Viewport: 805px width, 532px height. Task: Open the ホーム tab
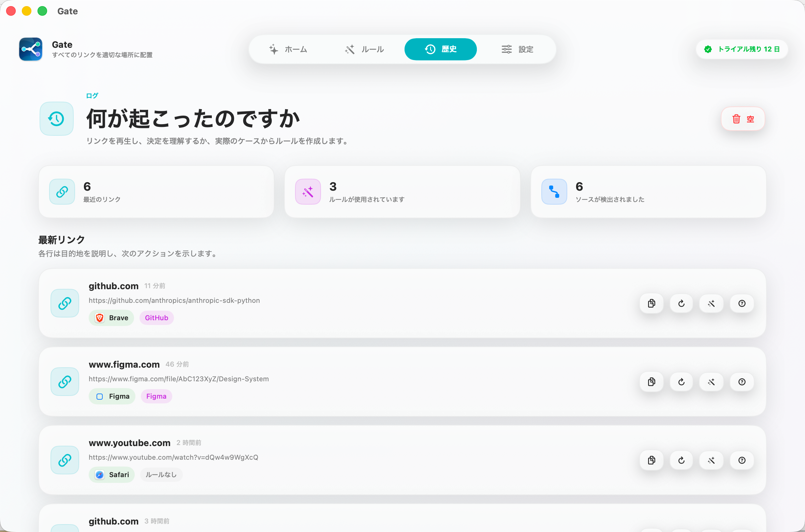(x=288, y=49)
